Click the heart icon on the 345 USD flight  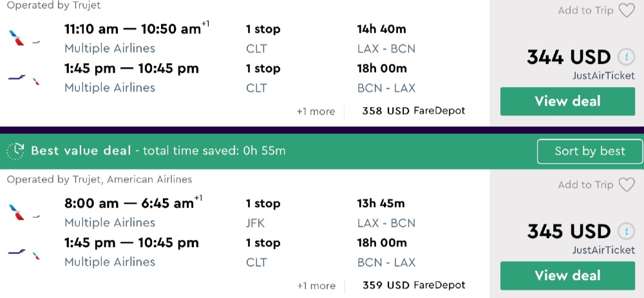627,185
